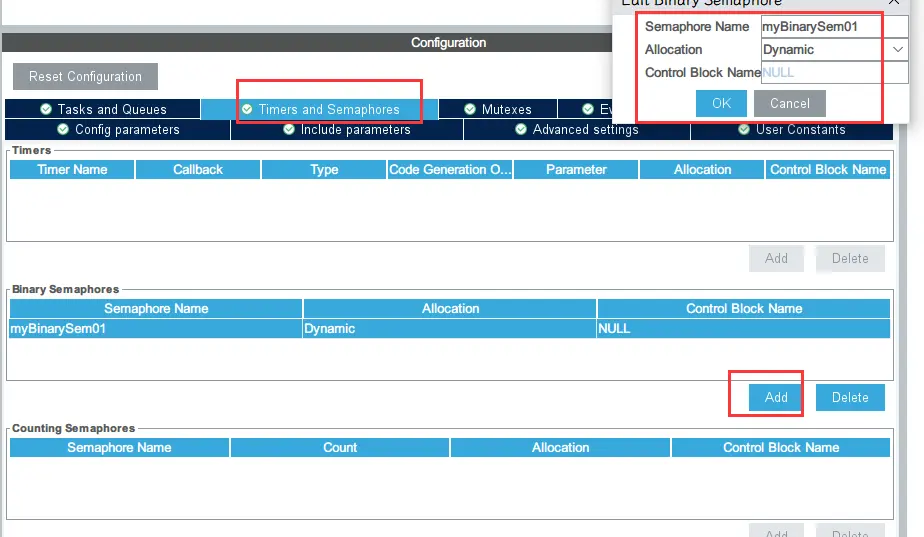
Task: Click the check icon beside Config parameters
Action: point(63,129)
